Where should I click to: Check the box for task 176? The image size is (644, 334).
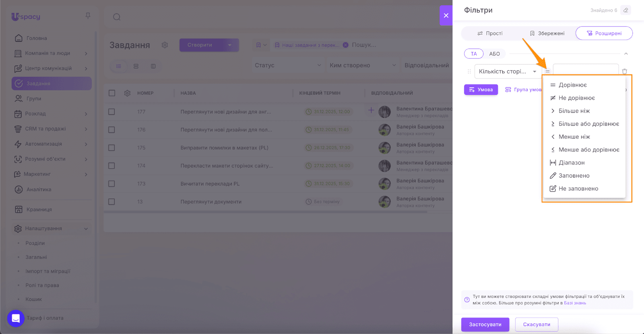(111, 130)
